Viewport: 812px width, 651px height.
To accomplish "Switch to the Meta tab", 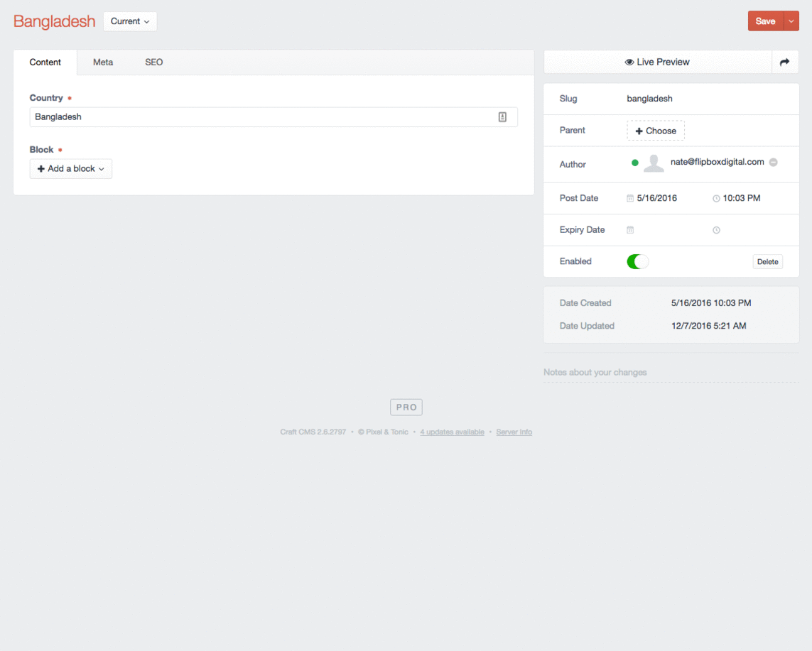I will coord(103,62).
